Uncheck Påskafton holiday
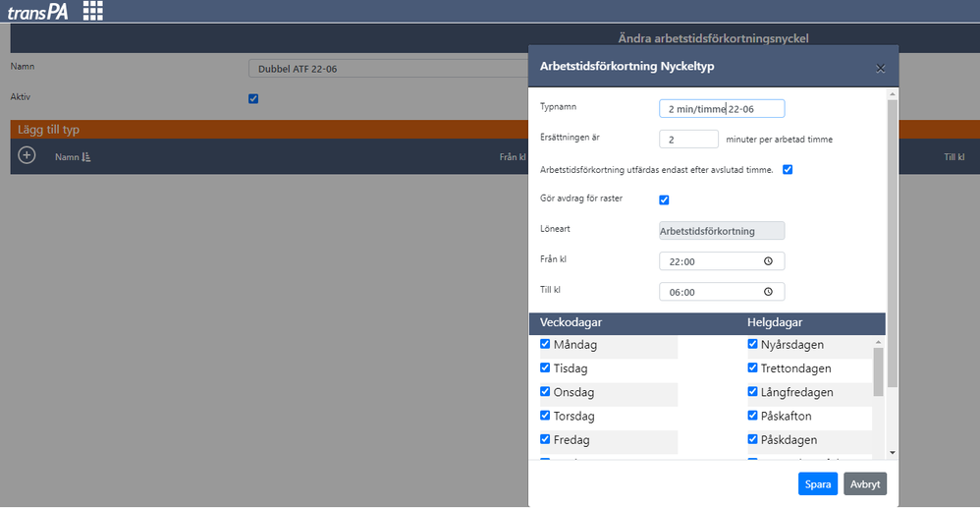Screen dimensions: 980x508 (752, 416)
